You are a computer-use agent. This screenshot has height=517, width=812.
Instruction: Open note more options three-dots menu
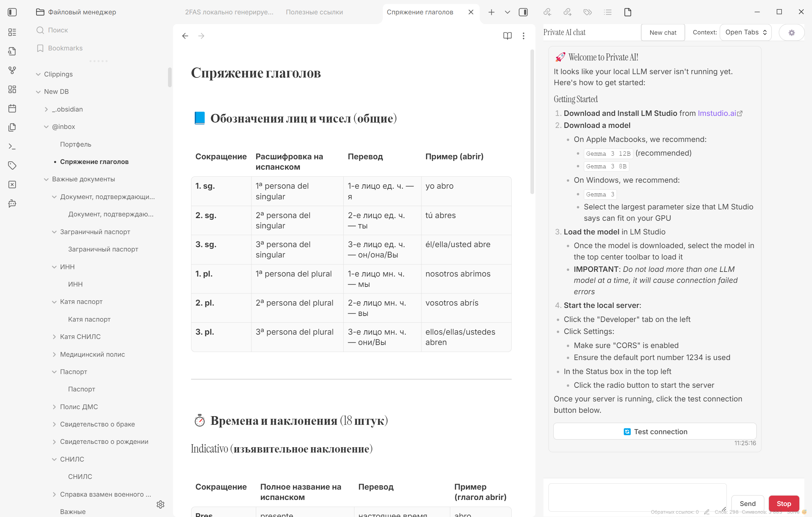coord(523,36)
